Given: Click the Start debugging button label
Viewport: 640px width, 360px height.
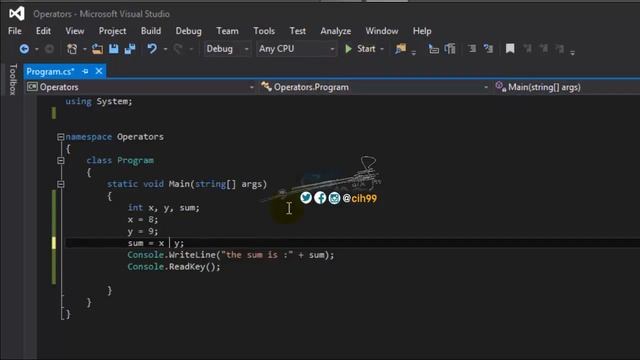Looking at the screenshot, I should pos(366,49).
